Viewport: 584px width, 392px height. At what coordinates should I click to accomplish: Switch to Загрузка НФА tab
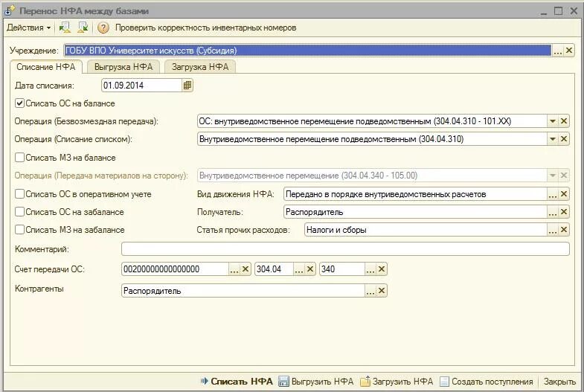(200, 67)
